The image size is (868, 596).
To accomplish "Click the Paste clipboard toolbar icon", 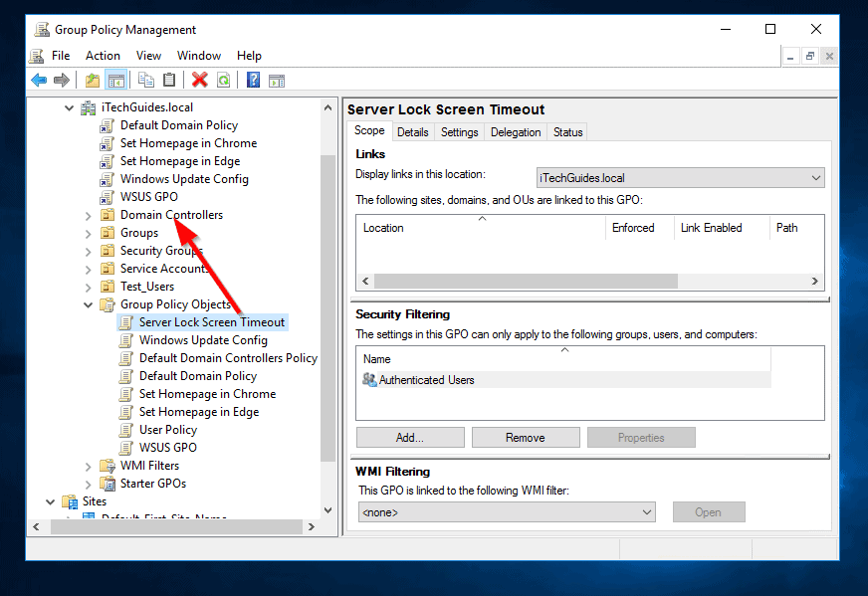I will tap(169, 81).
